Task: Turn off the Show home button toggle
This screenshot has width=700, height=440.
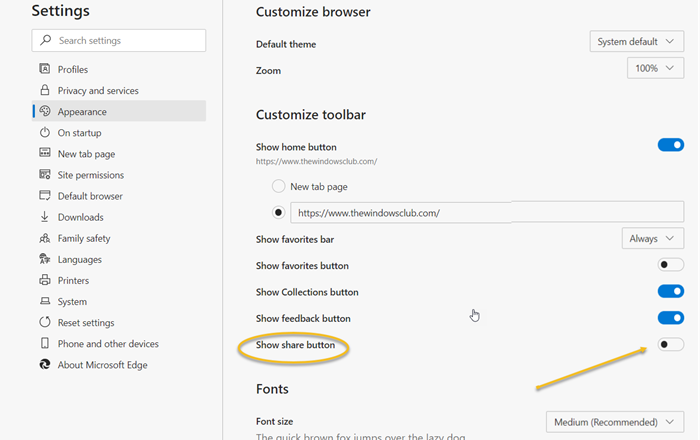Action: tap(670, 145)
